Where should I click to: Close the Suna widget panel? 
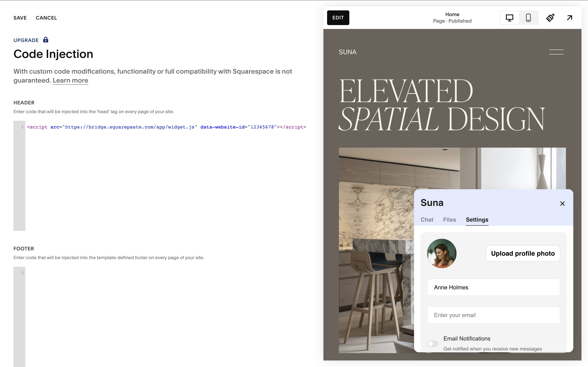pos(562,203)
